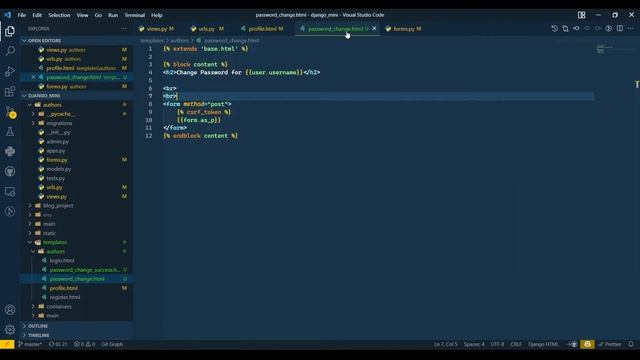
Task: Change the UTF-8 encoding setting
Action: pos(497,344)
